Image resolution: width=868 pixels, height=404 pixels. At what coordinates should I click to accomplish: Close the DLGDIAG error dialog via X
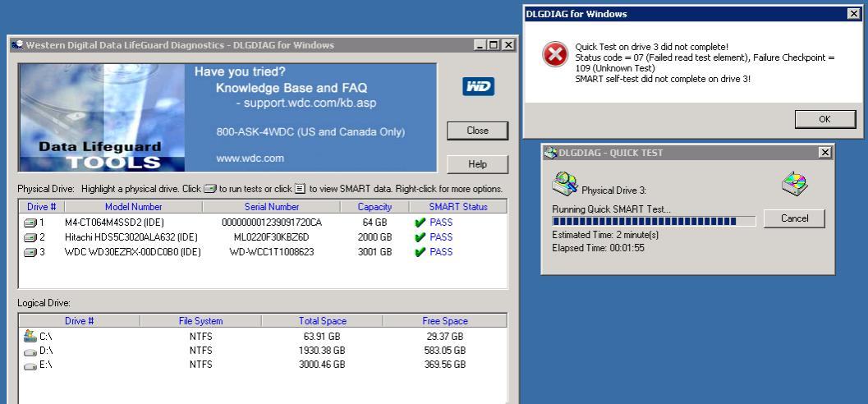pyautogui.click(x=853, y=14)
